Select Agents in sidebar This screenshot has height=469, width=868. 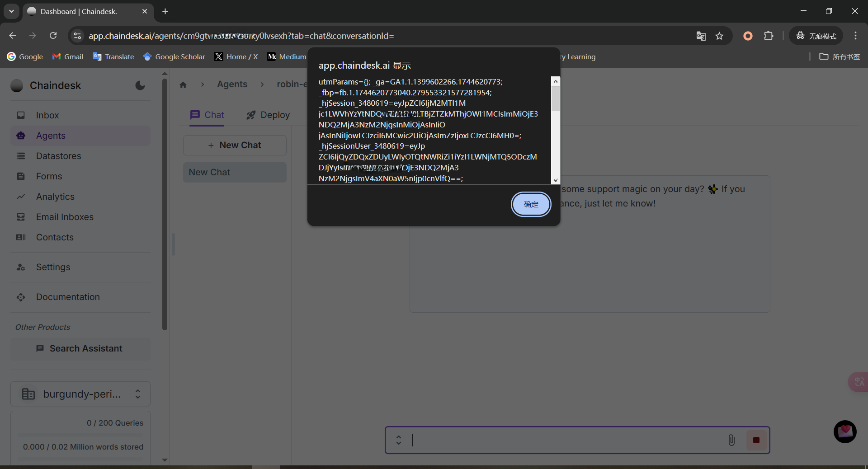click(x=80, y=136)
